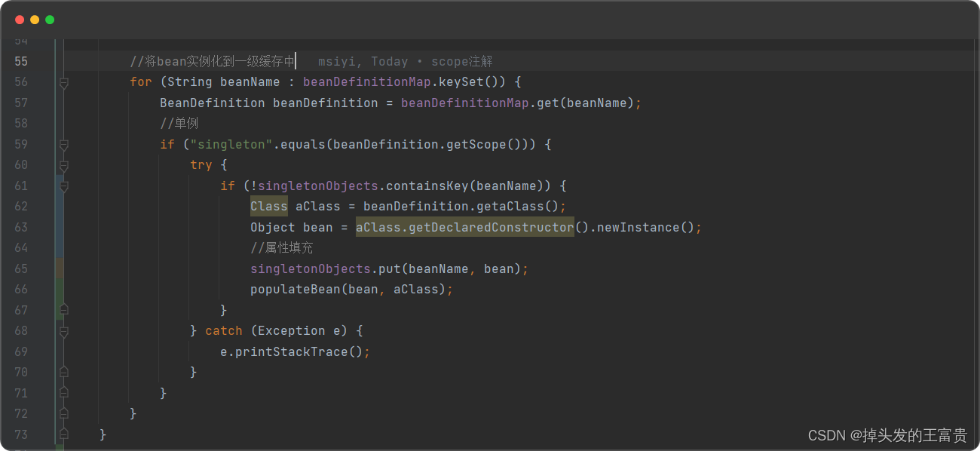Click the red close window button
The height and width of the screenshot is (451, 980).
pos(20,20)
